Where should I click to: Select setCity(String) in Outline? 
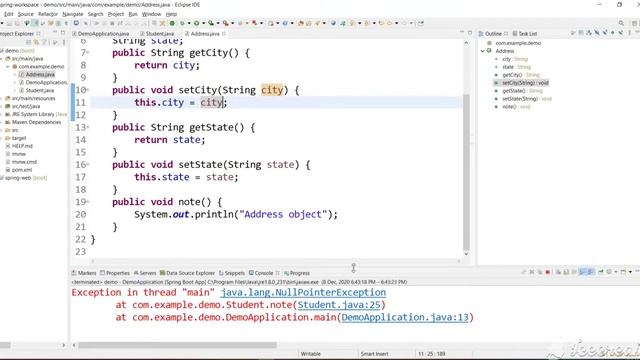(x=525, y=83)
